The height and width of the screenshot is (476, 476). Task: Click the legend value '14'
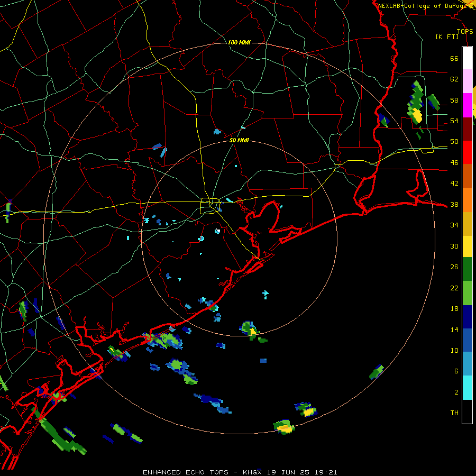tap(454, 329)
